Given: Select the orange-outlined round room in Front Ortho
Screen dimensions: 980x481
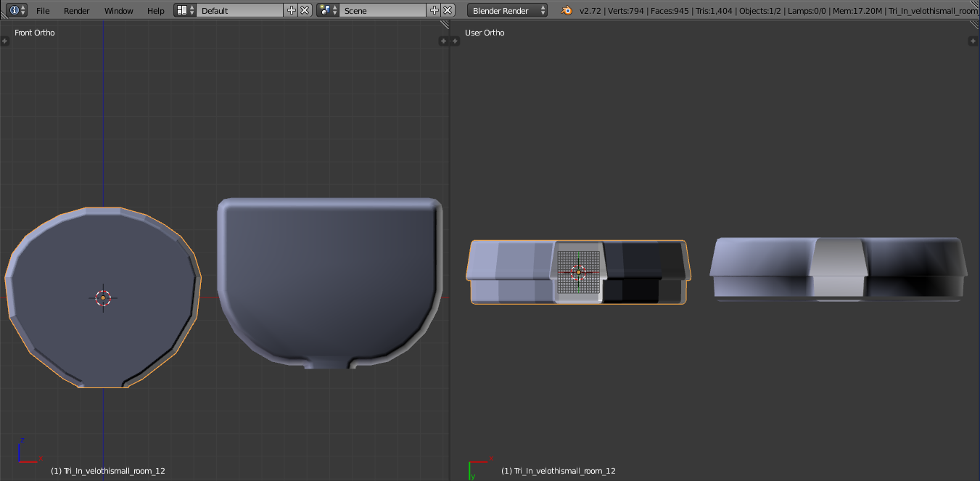Looking at the screenshot, I should pos(103,297).
